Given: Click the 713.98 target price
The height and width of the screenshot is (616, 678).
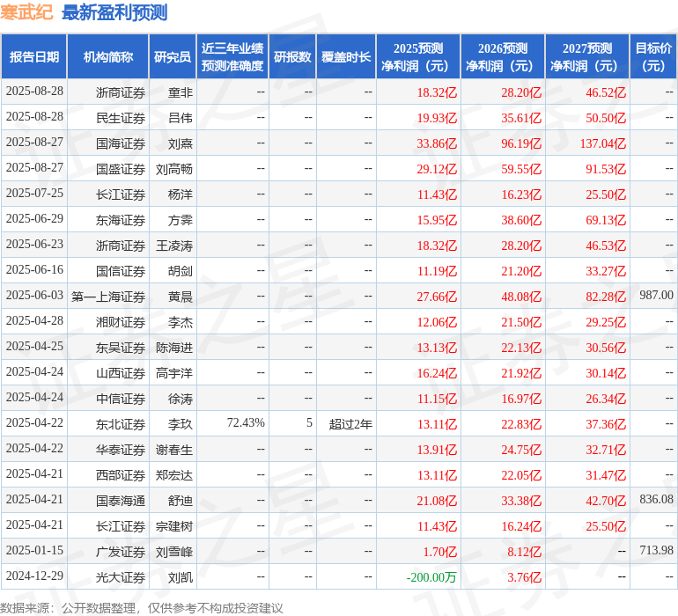Looking at the screenshot, I should point(656,550).
